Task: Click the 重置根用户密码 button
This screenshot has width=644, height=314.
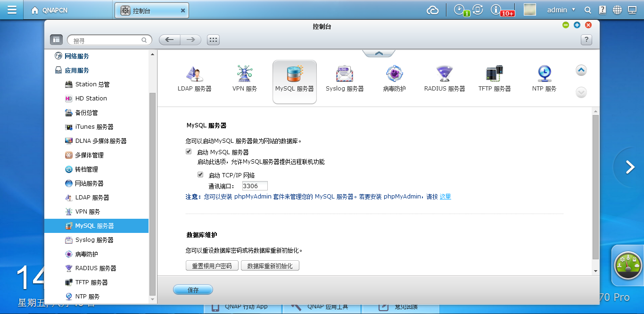Action: [x=212, y=266]
